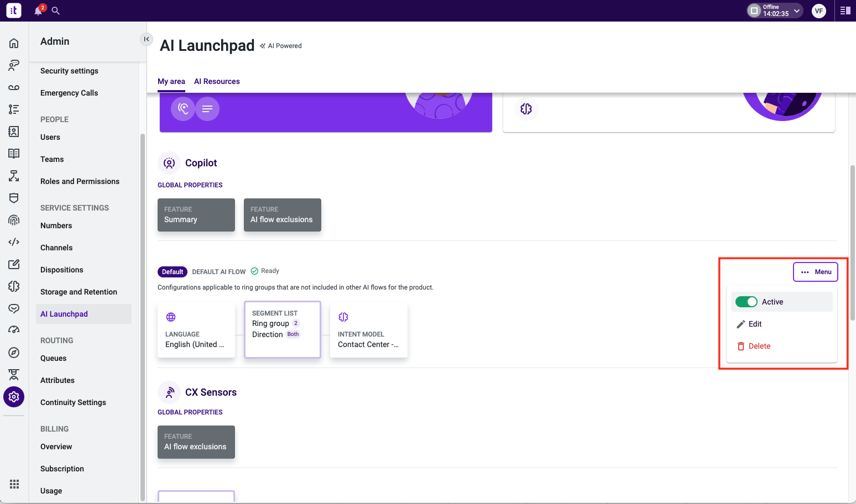856x504 pixels.
Task: Click the edit-note pencil icon in rail
Action: pos(14,264)
